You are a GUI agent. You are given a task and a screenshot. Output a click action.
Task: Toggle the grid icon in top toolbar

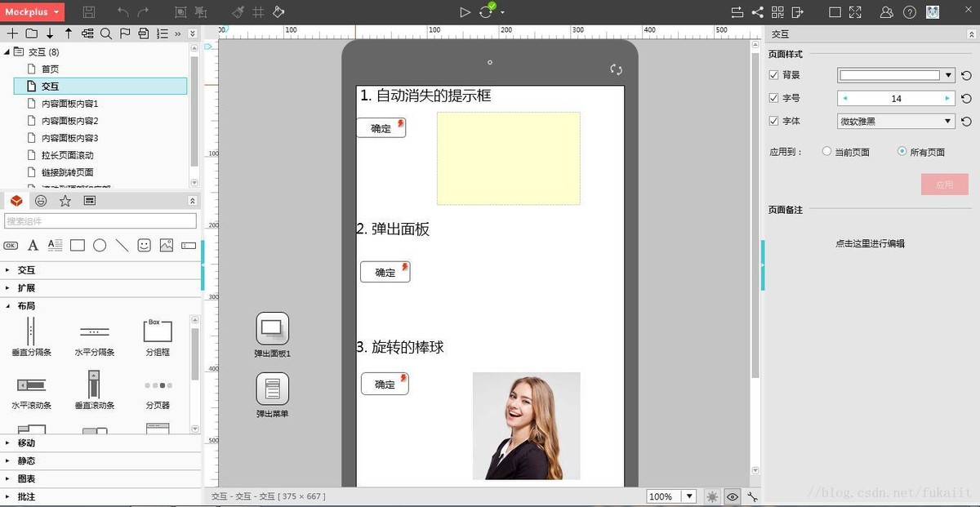pos(258,12)
